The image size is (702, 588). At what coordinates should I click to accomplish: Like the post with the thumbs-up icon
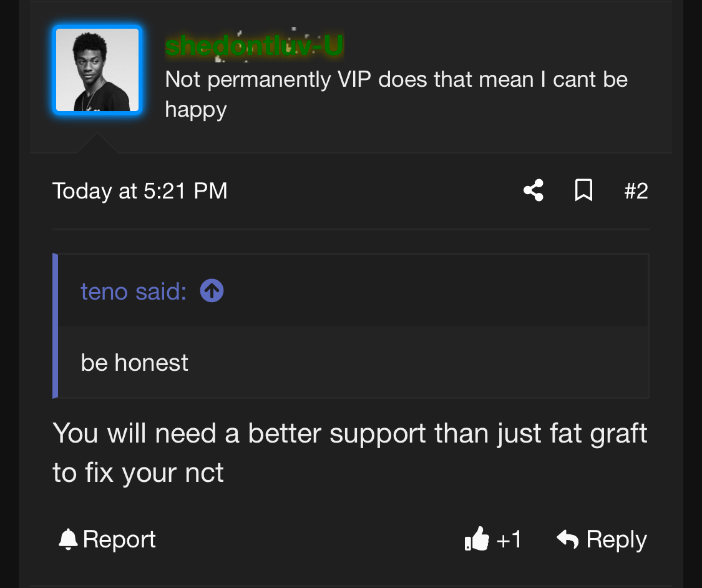coord(477,539)
